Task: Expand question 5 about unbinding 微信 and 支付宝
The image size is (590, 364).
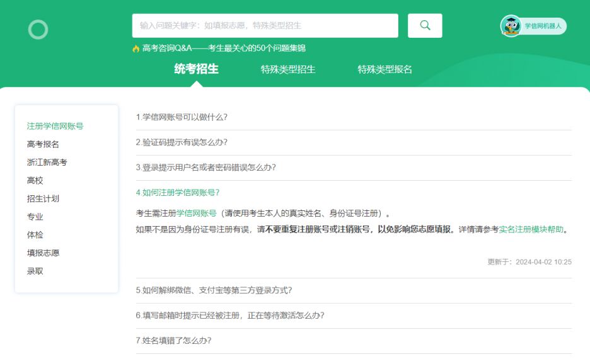Action: (214, 290)
